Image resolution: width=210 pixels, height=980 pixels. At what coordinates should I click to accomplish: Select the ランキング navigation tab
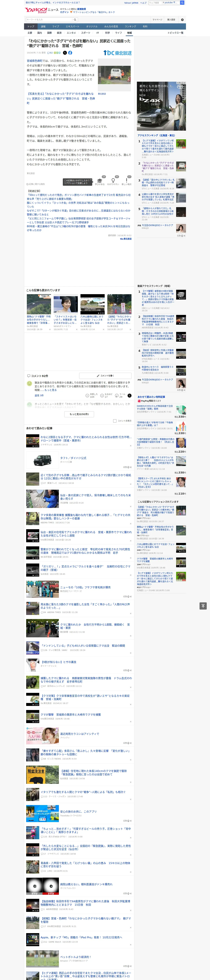(130, 27)
